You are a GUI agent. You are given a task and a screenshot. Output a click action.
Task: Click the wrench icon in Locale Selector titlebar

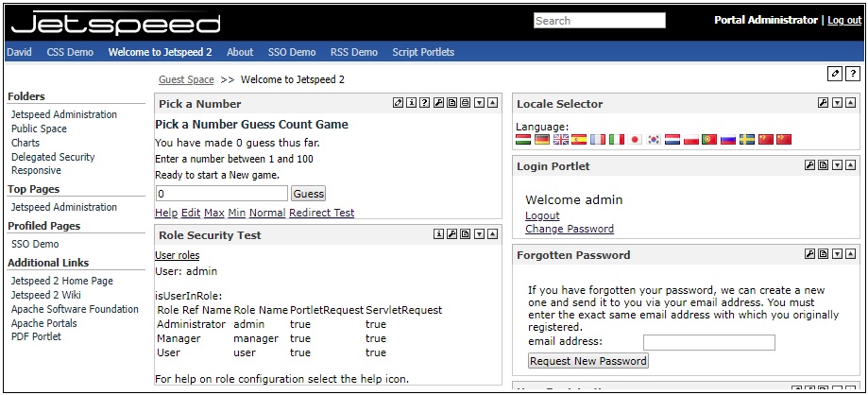point(824,102)
